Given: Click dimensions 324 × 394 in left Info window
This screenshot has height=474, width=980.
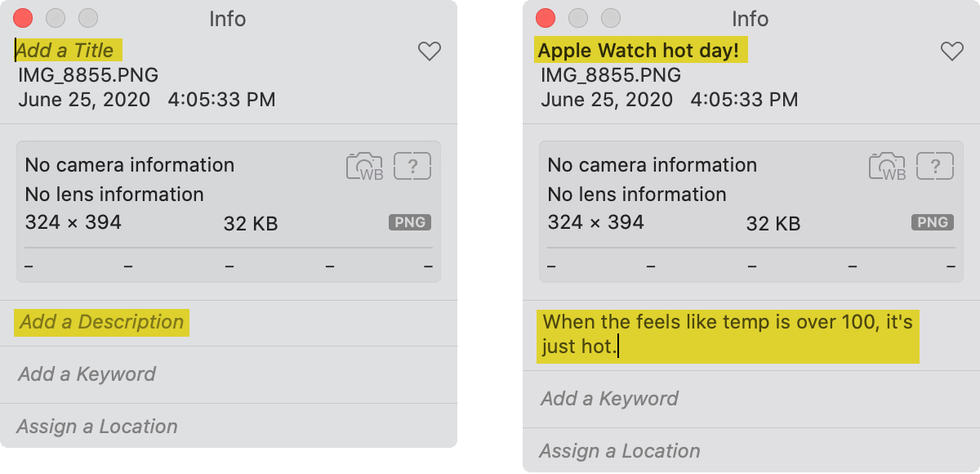Looking at the screenshot, I should (73, 222).
